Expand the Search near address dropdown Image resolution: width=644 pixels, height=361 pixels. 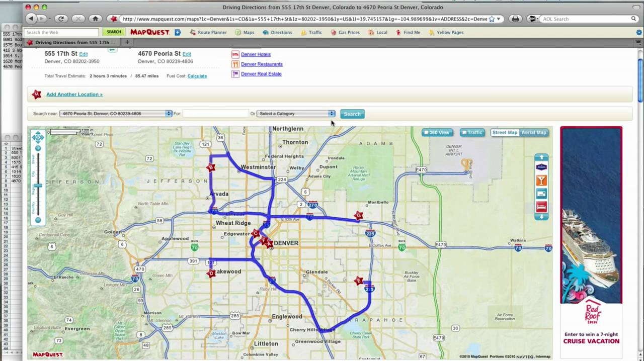pos(168,113)
